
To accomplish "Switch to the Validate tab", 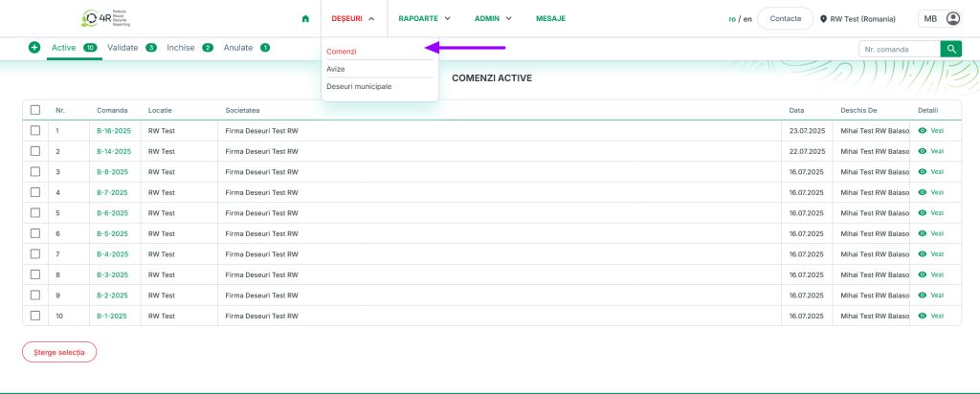I will pyautogui.click(x=122, y=47).
